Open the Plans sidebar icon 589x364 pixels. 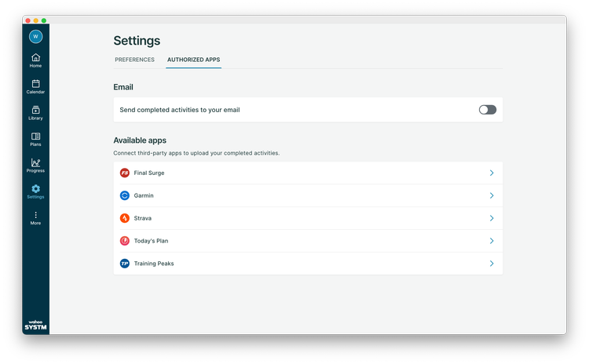[x=35, y=139]
